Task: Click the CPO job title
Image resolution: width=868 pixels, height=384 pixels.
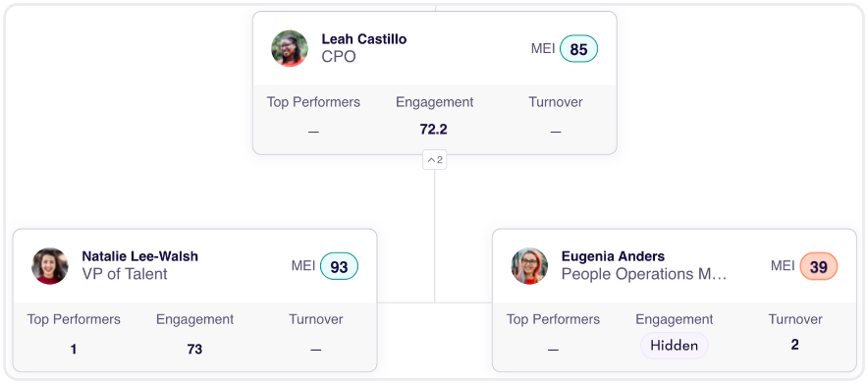Action: click(x=339, y=57)
